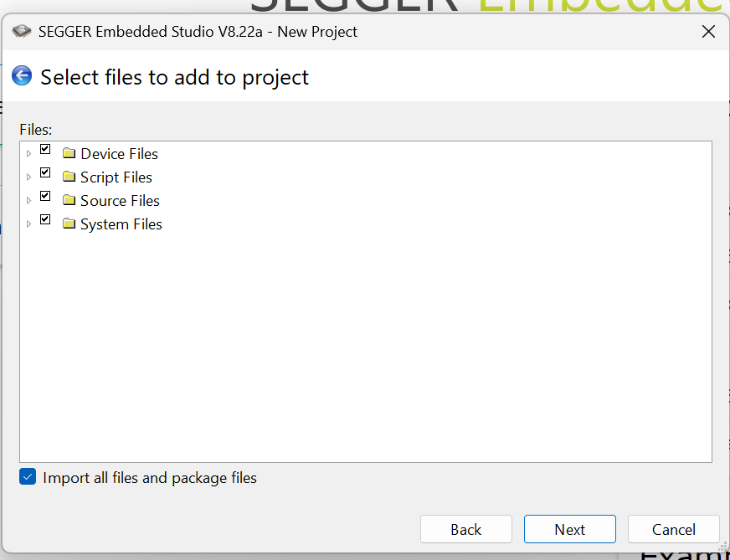Screen dimensions: 730x560
Task: Toggle the Source Files checkbox
Action: (45, 197)
